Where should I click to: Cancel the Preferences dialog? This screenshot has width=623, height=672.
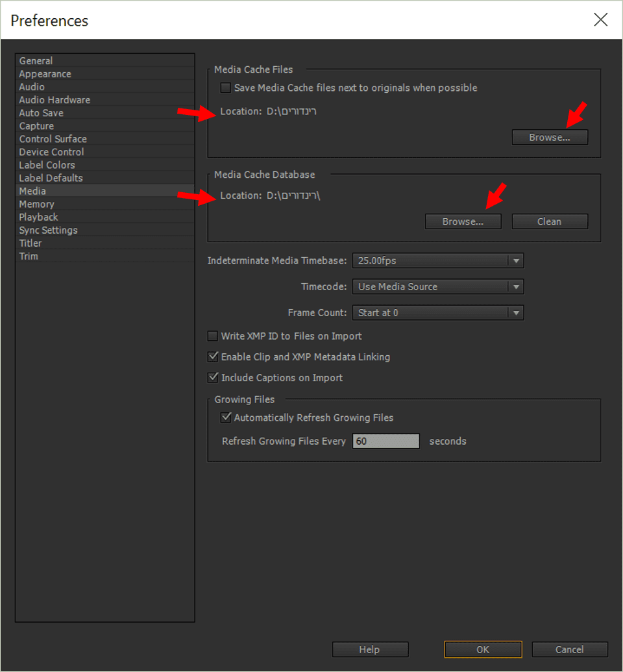point(570,649)
